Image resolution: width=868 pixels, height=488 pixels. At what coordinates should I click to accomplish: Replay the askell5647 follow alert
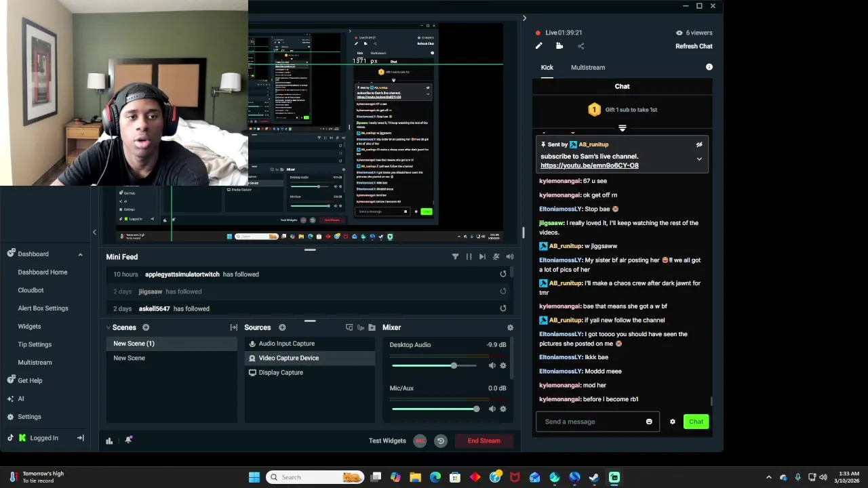(503, 308)
